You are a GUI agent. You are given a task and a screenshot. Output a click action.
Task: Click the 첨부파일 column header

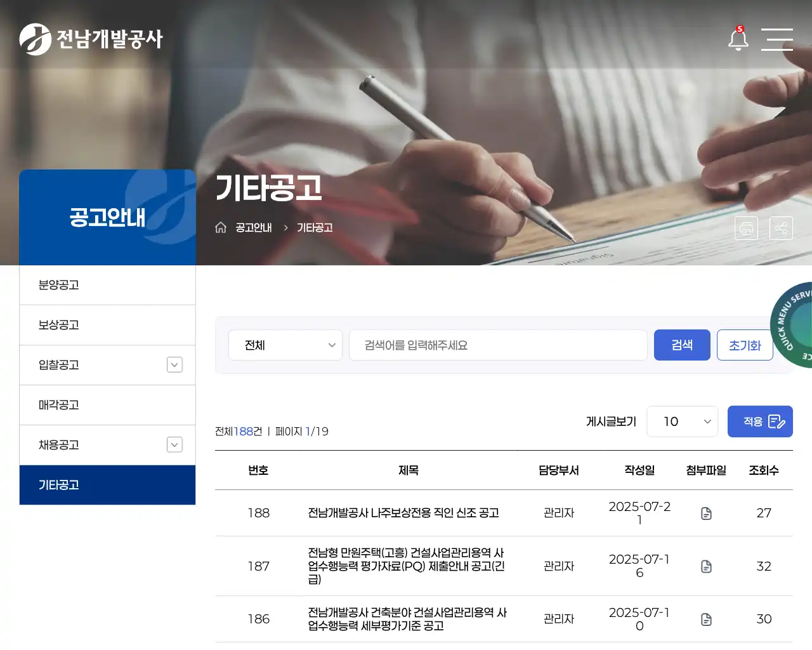coord(706,470)
